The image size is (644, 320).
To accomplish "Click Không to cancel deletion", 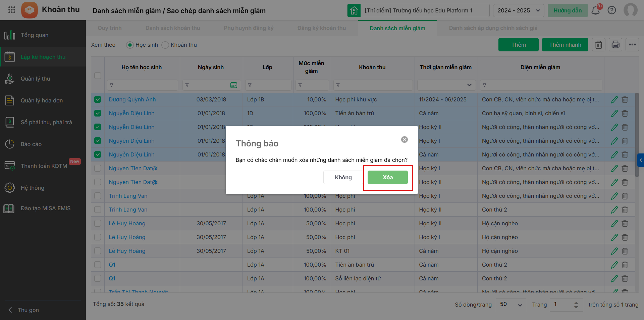I will (x=343, y=177).
